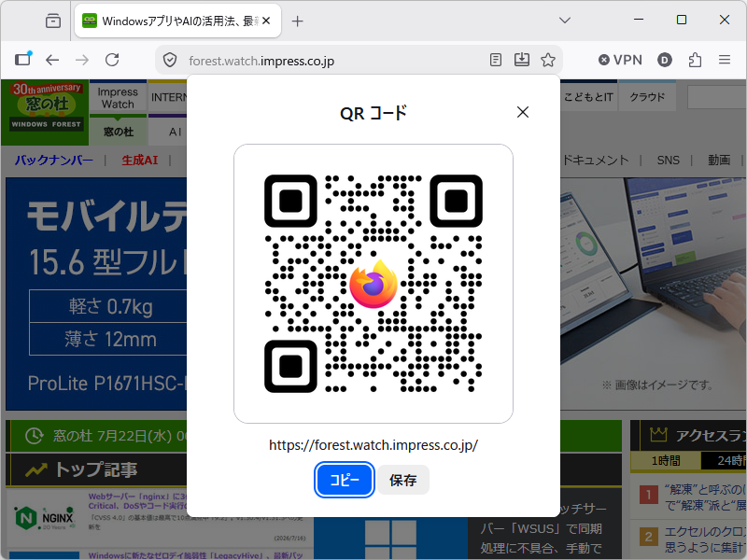Open the バックナンバー link
The height and width of the screenshot is (560, 747).
click(x=54, y=160)
